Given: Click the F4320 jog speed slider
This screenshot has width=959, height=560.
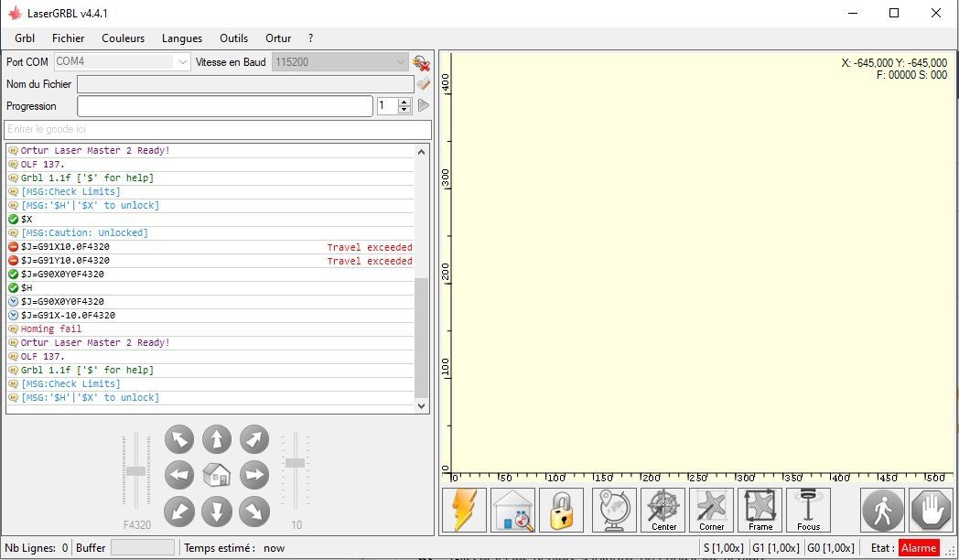Looking at the screenshot, I should click(136, 470).
